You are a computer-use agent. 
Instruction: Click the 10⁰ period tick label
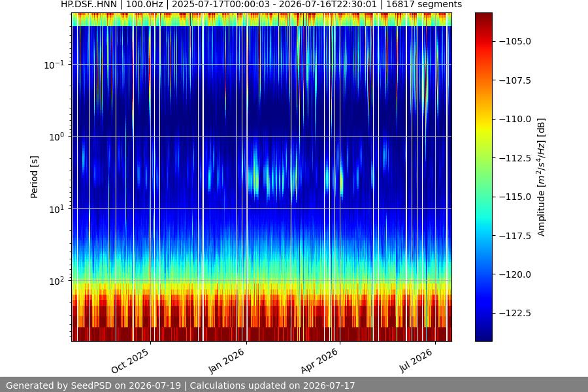tap(56, 137)
